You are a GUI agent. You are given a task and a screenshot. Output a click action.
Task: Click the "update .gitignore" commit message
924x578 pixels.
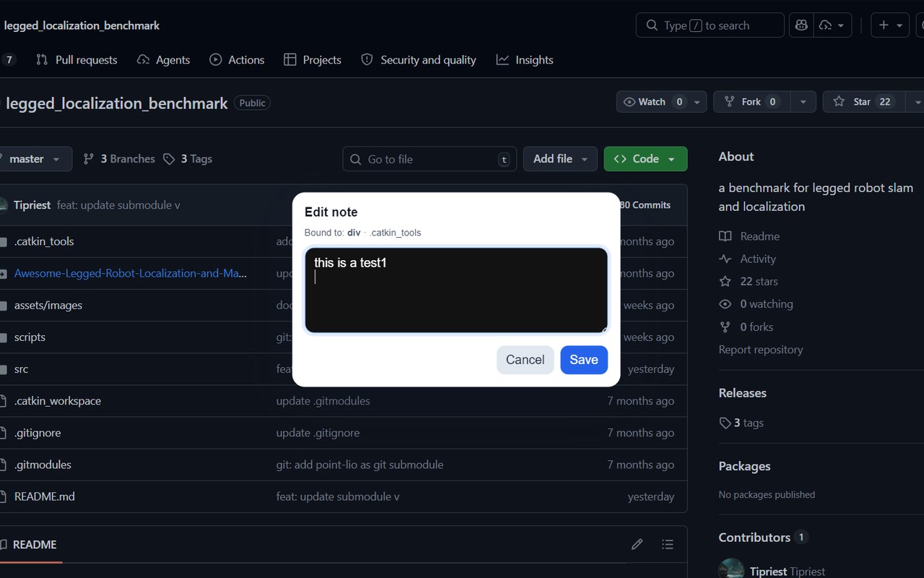pos(318,433)
